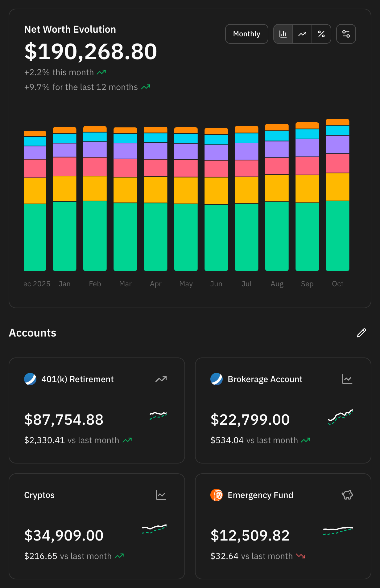
Task: Click the Brokerage Account bank logo
Action: pos(217,379)
